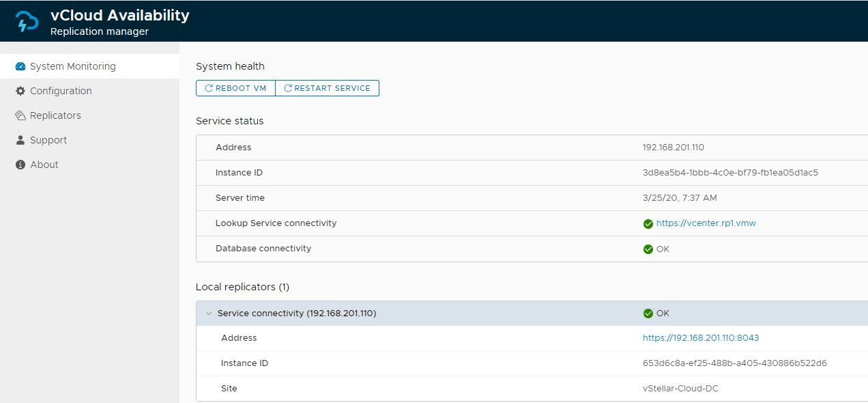The image size is (868, 403).
Task: Click the About info icon
Action: click(x=20, y=165)
